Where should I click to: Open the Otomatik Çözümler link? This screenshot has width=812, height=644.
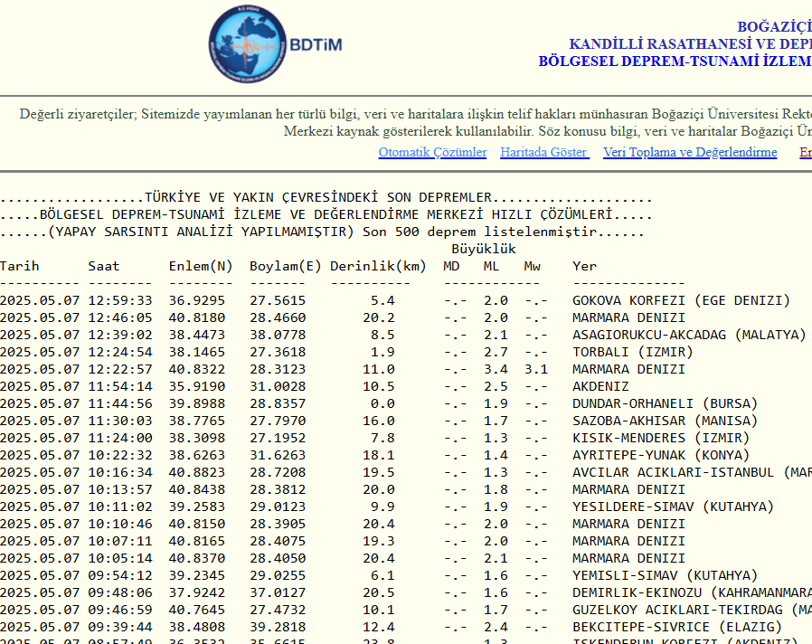pyautogui.click(x=432, y=152)
